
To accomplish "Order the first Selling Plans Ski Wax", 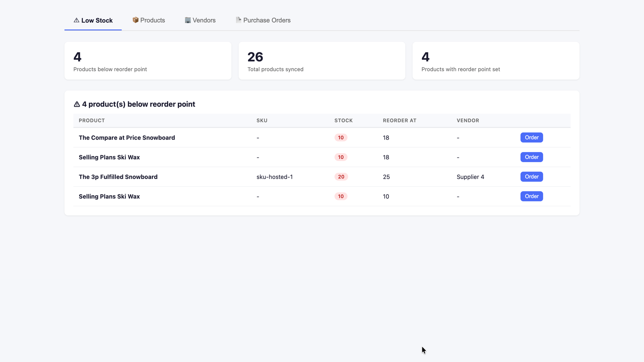I will [531, 157].
